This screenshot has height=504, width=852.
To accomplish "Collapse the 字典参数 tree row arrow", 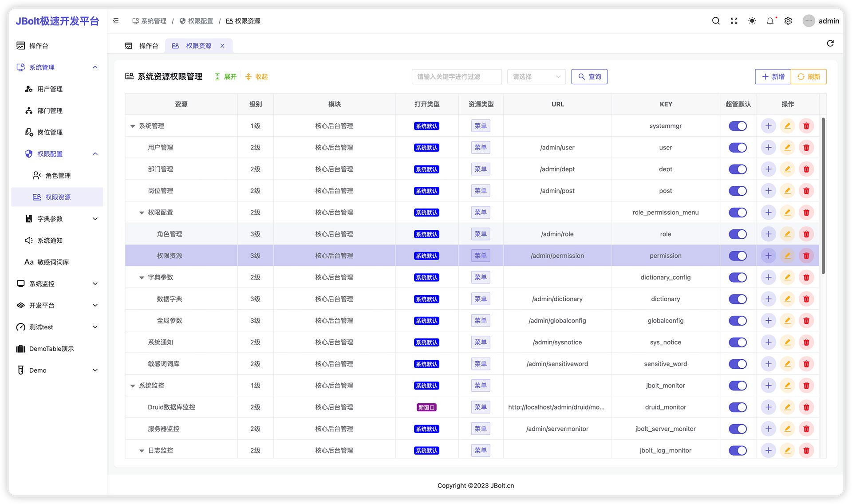I will click(142, 278).
